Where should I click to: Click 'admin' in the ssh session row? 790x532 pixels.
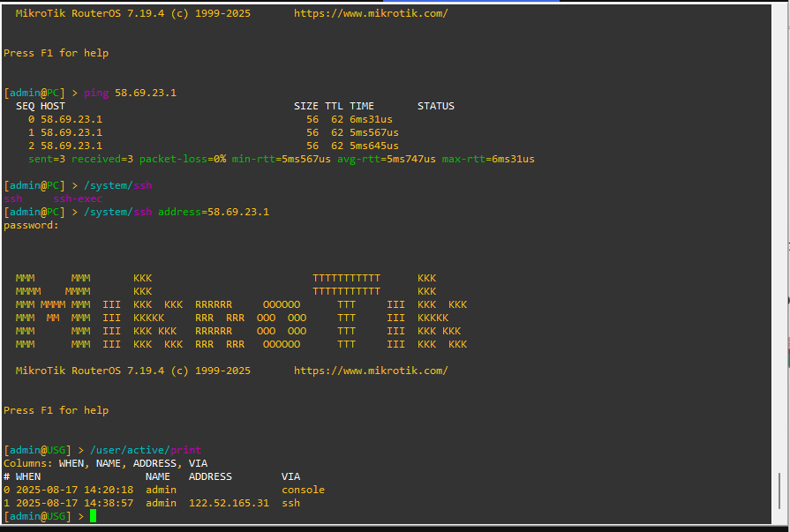pos(162,503)
